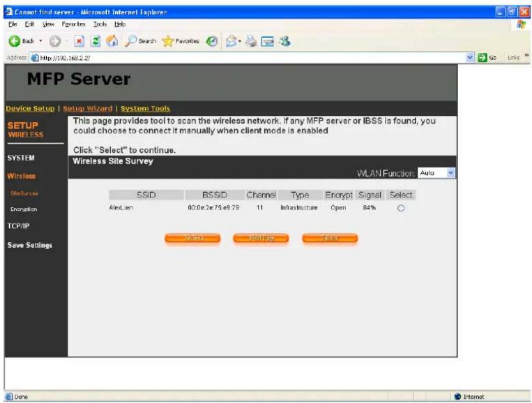Click the 84% signal value
This screenshot has height=403, width=532.
[x=369, y=207]
